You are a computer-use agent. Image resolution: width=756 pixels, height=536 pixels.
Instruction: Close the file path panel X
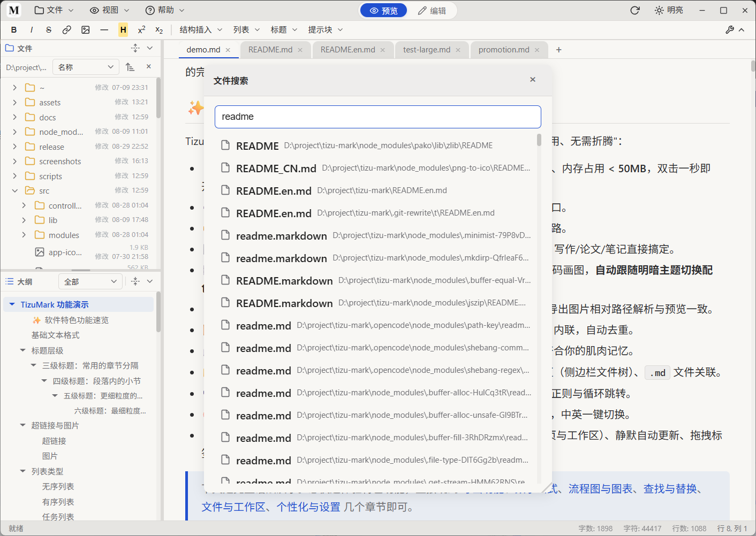tap(149, 66)
